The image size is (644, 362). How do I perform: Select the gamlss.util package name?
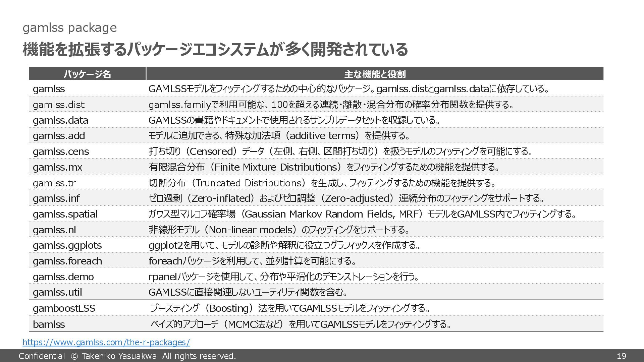pyautogui.click(x=57, y=292)
